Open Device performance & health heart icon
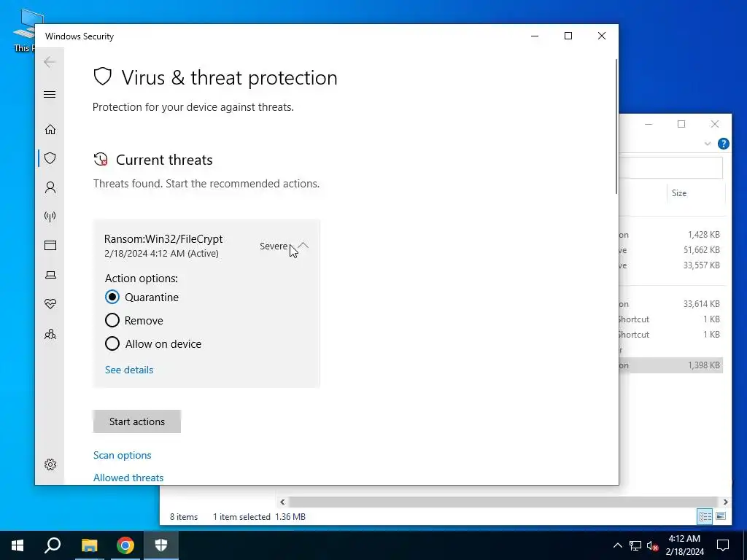 [50, 304]
